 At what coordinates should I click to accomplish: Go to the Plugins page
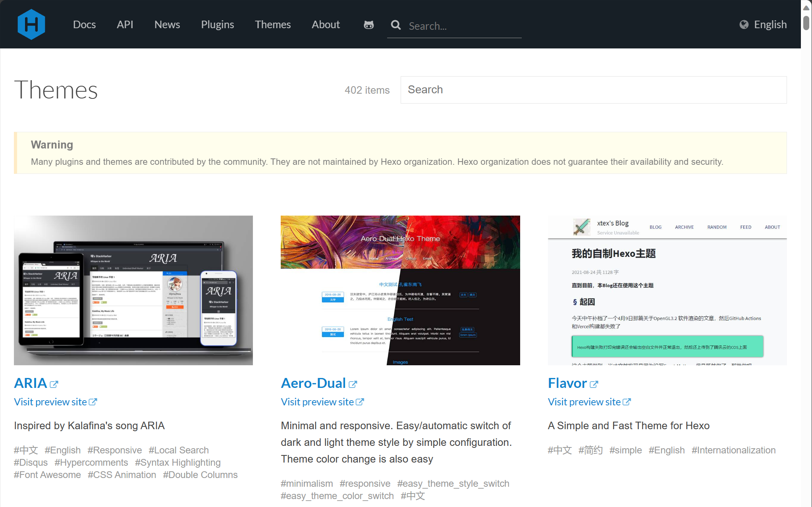pos(217,25)
